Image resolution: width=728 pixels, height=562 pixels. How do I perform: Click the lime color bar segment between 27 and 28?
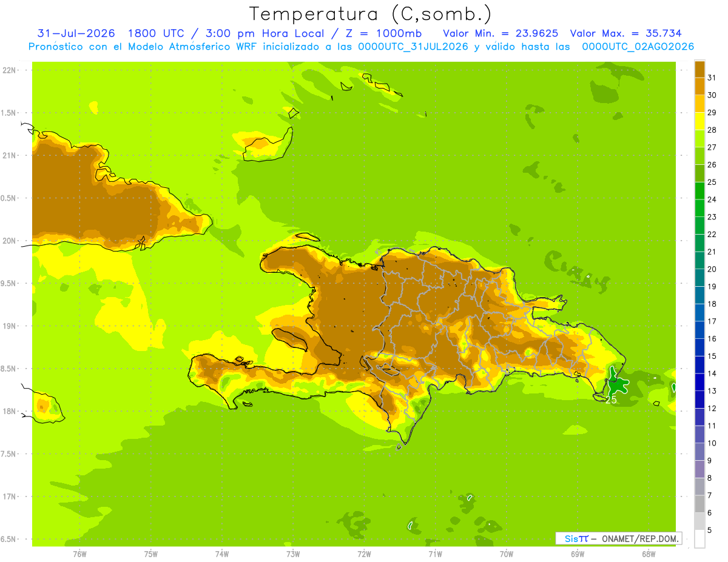[x=699, y=138]
